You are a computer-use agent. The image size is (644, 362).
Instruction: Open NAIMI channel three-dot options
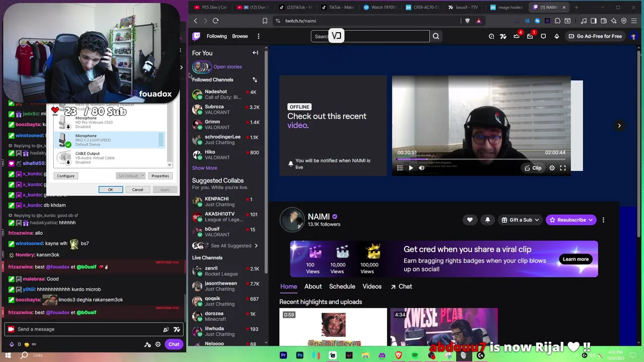(x=603, y=220)
